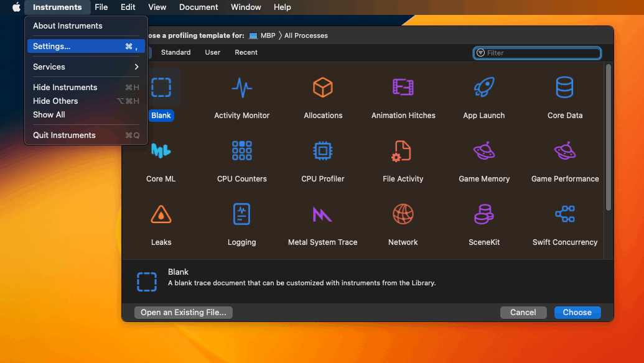The image size is (644, 363).
Task: Click the Cancel button
Action: pyautogui.click(x=523, y=313)
